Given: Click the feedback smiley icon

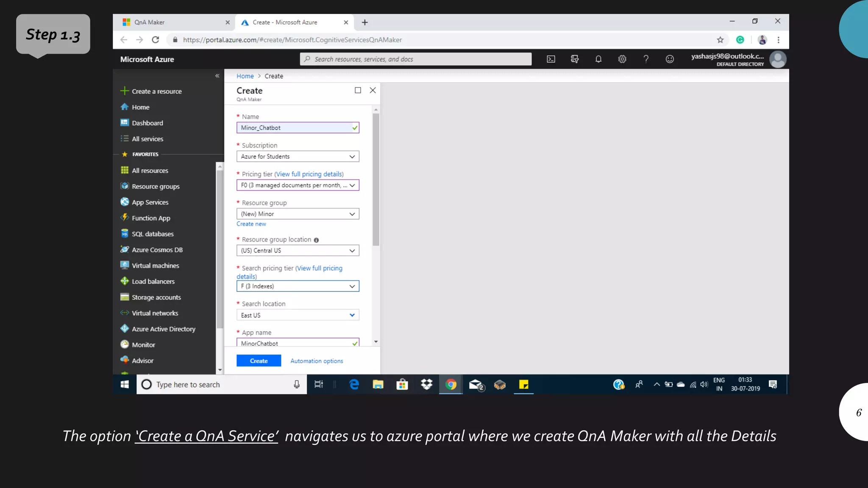Looking at the screenshot, I should (x=670, y=59).
